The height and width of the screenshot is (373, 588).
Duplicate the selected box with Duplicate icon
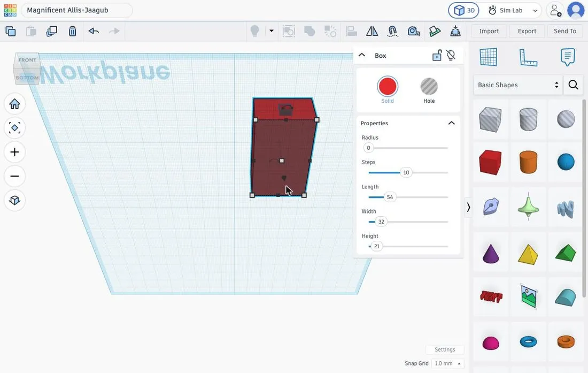[x=51, y=31]
